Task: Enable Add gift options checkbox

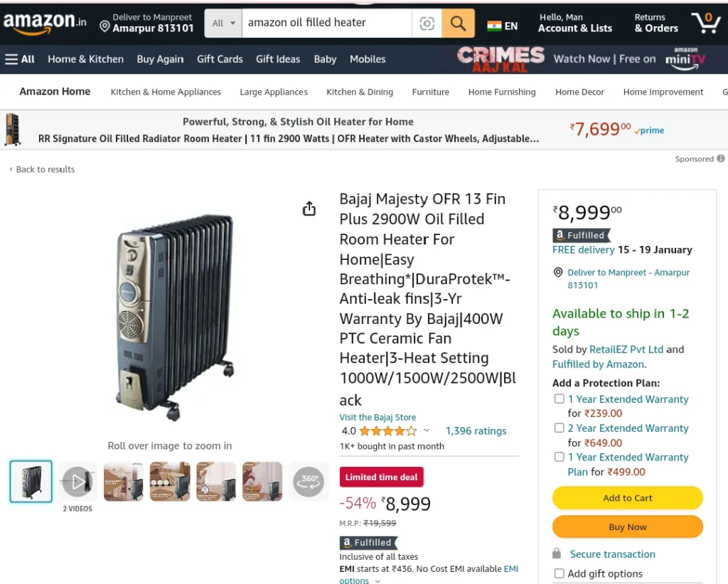Action: pos(560,573)
